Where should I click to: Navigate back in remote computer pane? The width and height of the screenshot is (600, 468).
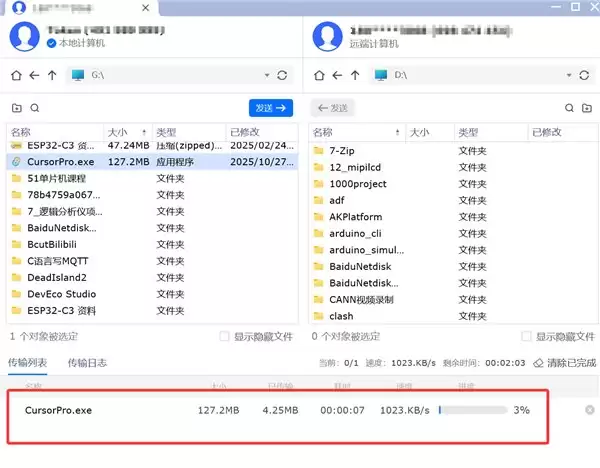pos(337,75)
